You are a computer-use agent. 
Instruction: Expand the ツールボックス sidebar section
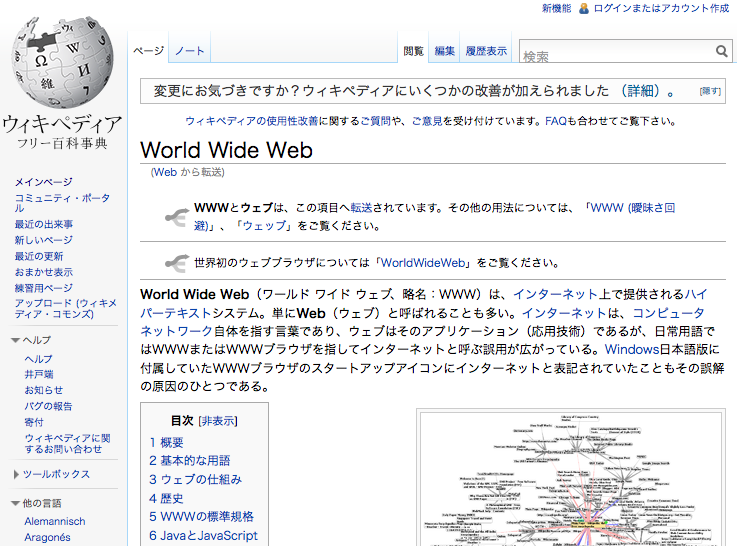tap(56, 474)
